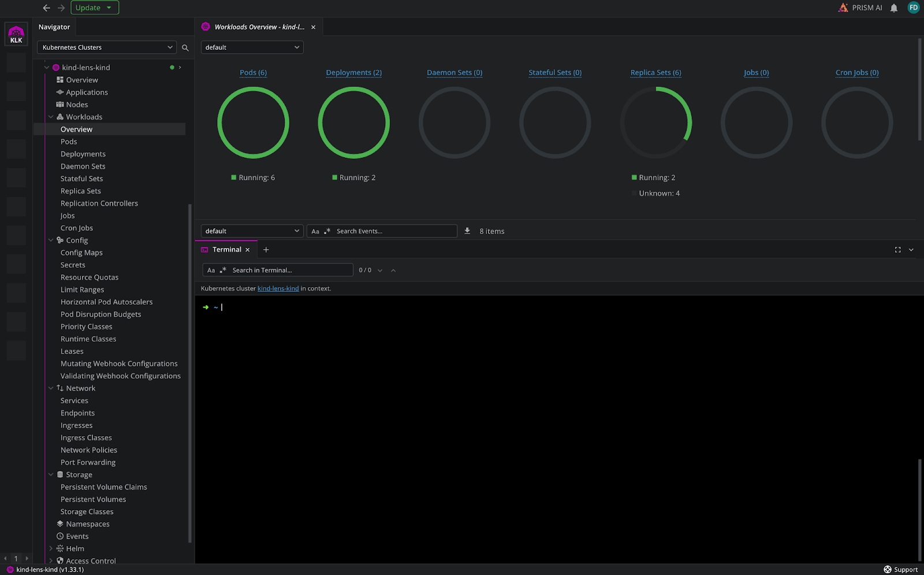This screenshot has width=924, height=575.
Task: Click the download events icon
Action: [x=467, y=231]
